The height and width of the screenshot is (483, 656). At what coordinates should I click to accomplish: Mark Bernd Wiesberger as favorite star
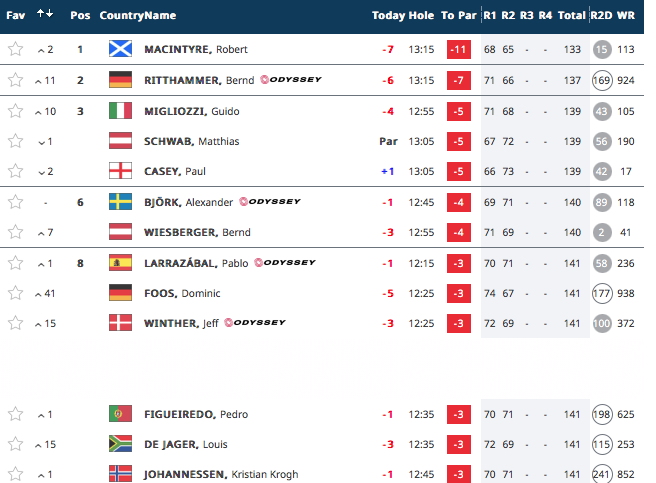click(15, 232)
